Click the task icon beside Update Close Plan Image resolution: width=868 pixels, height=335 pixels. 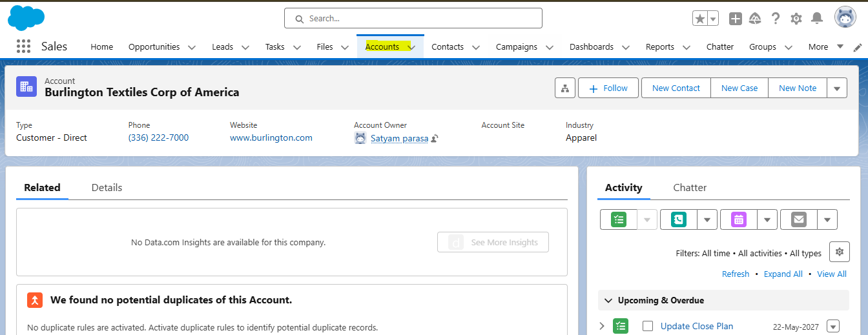tap(621, 326)
